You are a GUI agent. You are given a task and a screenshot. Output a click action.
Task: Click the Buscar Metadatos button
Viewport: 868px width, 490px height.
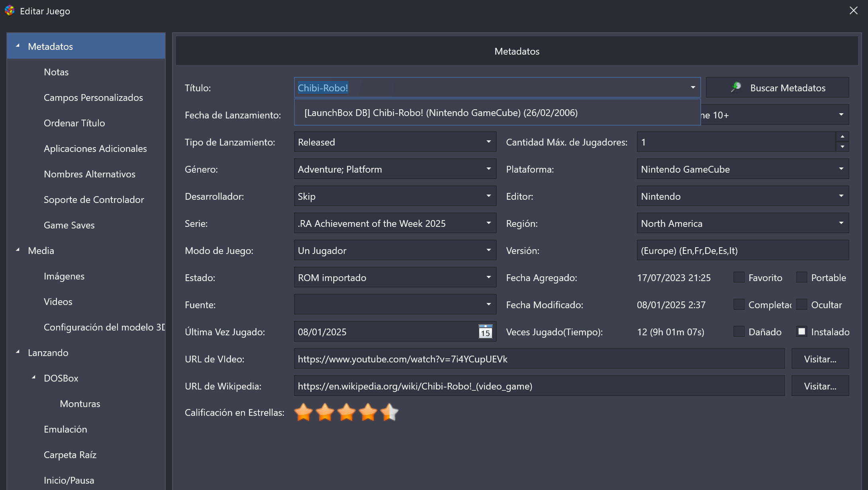pos(777,88)
